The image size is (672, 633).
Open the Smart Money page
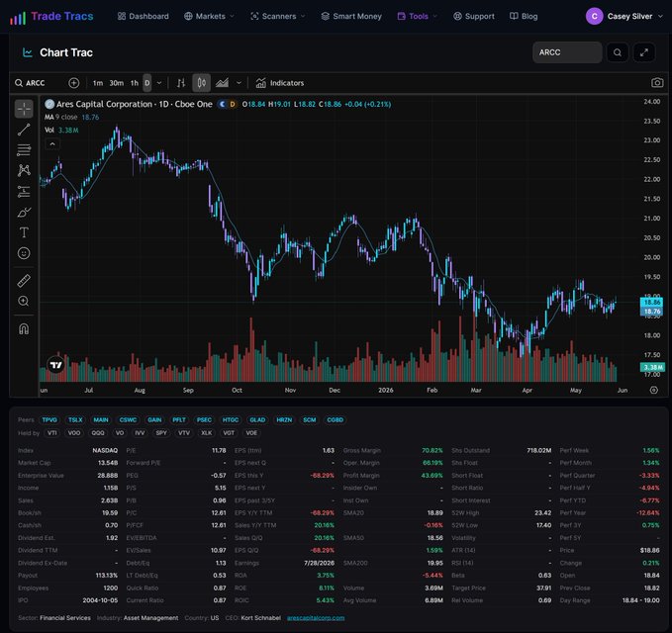[x=351, y=16]
